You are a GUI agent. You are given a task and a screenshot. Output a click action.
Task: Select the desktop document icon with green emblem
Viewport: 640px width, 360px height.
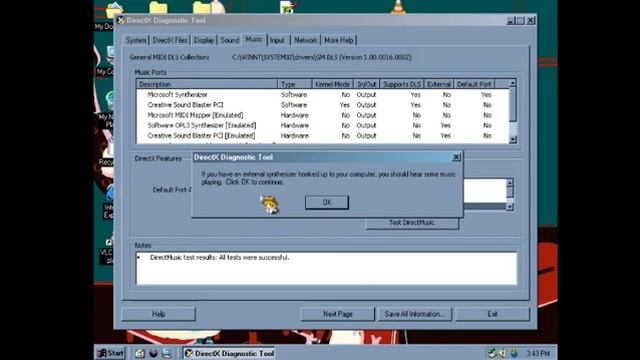[x=288, y=7]
